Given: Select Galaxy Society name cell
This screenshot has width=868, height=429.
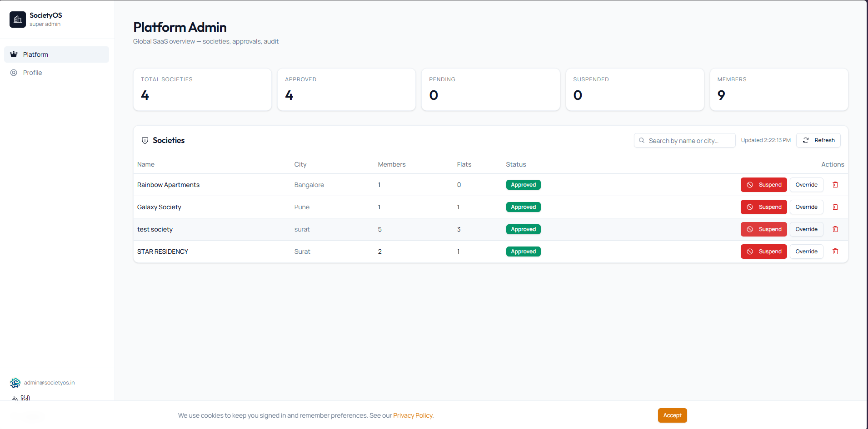Looking at the screenshot, I should pyautogui.click(x=159, y=207).
